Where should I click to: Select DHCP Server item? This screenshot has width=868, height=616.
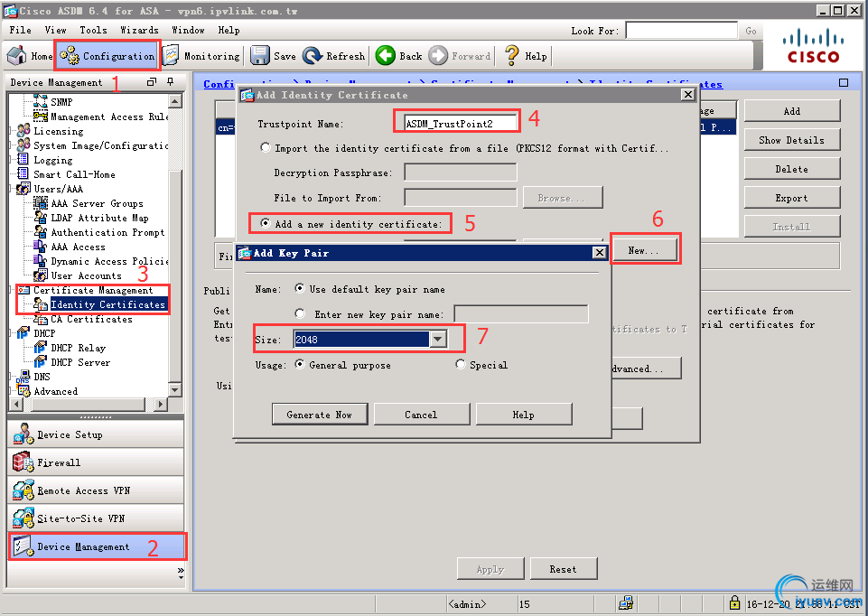[80, 362]
